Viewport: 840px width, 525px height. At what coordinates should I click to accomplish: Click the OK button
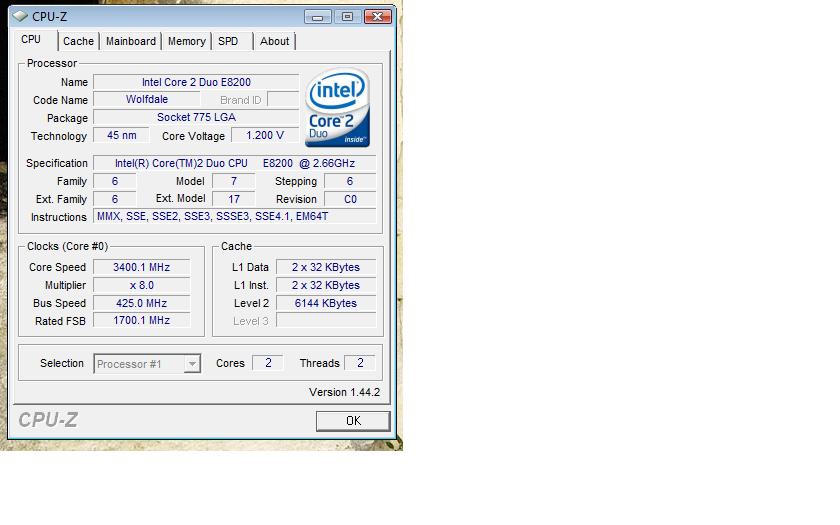tap(353, 421)
